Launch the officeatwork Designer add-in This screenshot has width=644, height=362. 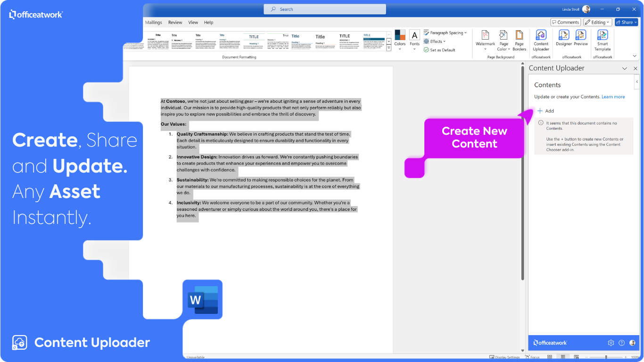point(564,38)
